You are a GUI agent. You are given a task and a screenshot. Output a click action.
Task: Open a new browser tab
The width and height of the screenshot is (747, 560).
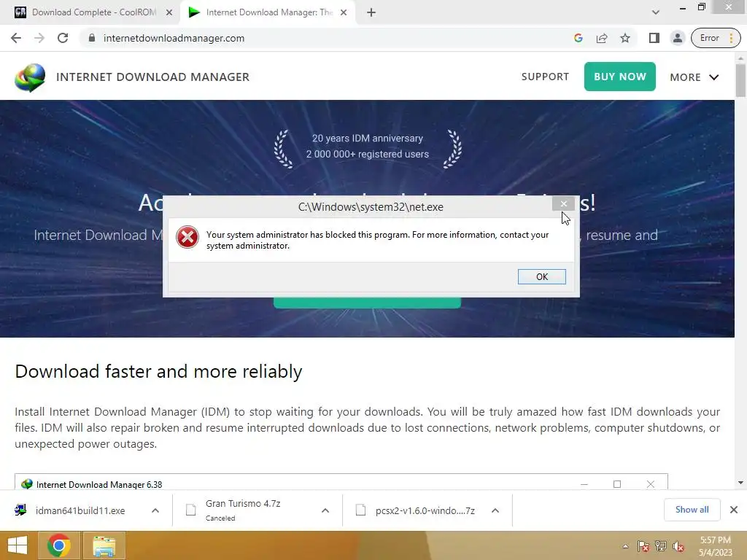pos(371,13)
